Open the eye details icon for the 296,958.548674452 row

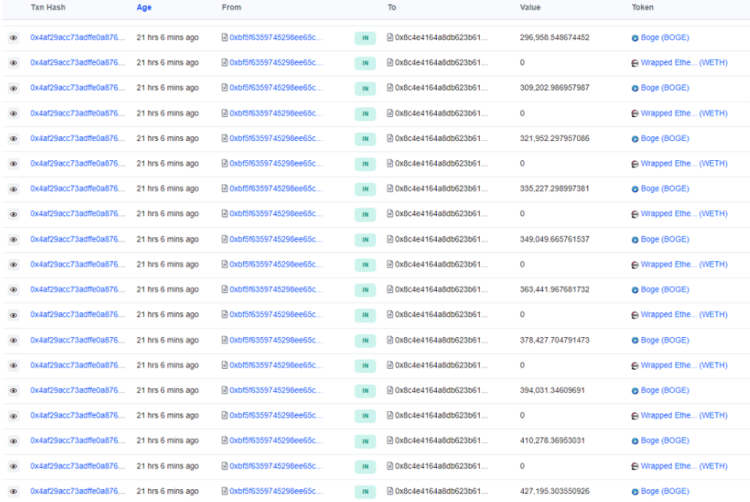click(x=13, y=38)
